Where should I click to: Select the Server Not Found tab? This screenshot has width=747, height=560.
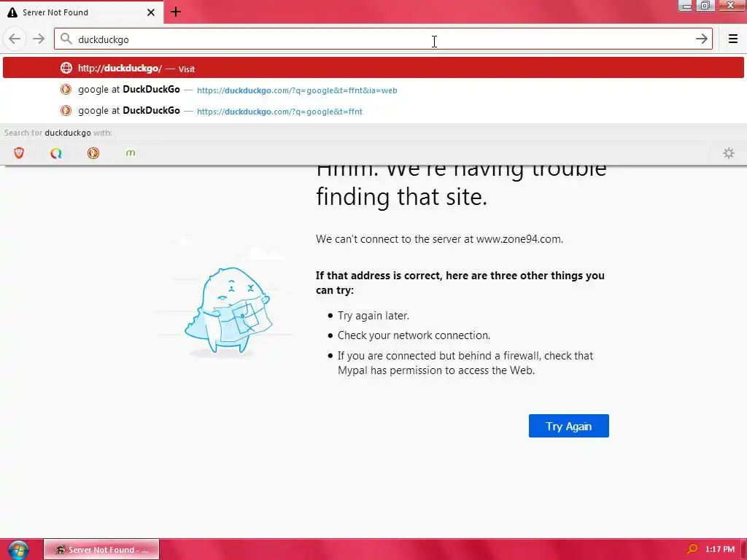pos(82,12)
